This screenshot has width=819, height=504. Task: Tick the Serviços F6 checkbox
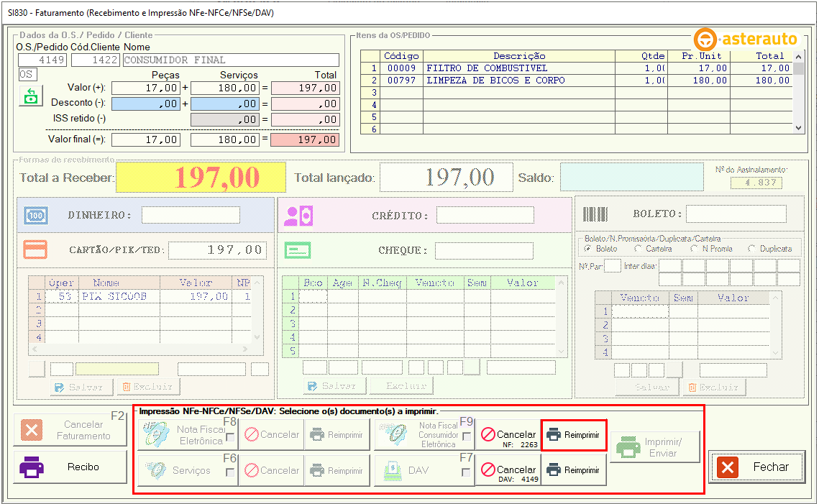point(229,472)
